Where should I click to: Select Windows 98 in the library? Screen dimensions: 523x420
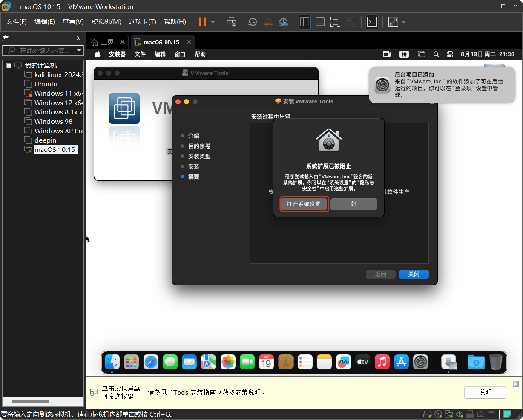click(53, 121)
